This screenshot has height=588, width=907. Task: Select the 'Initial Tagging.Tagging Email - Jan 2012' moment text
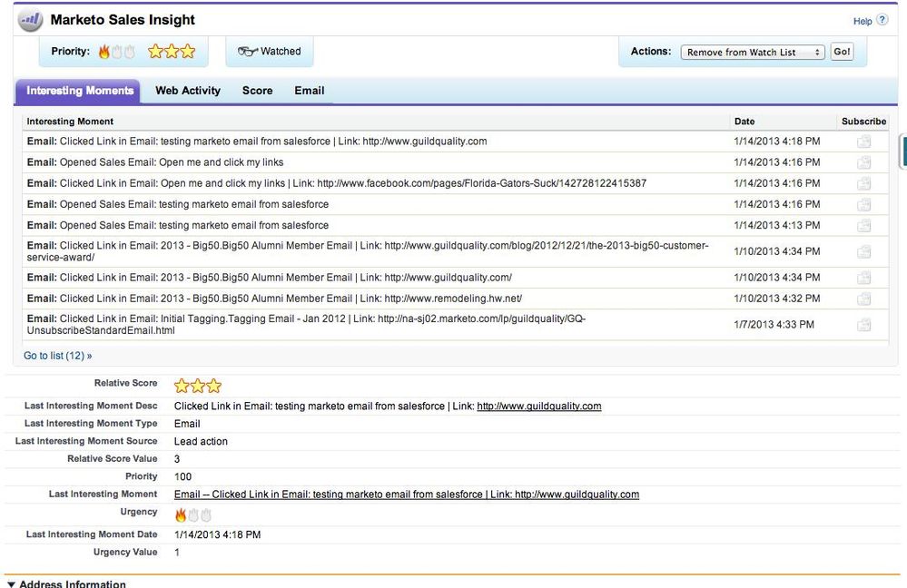(x=306, y=324)
